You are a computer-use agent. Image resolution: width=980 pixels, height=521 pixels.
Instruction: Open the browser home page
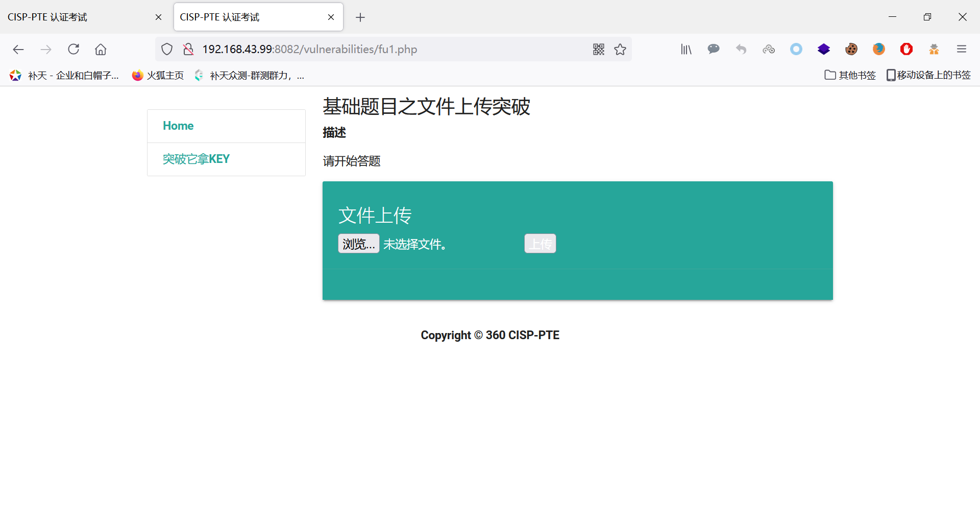(x=101, y=49)
